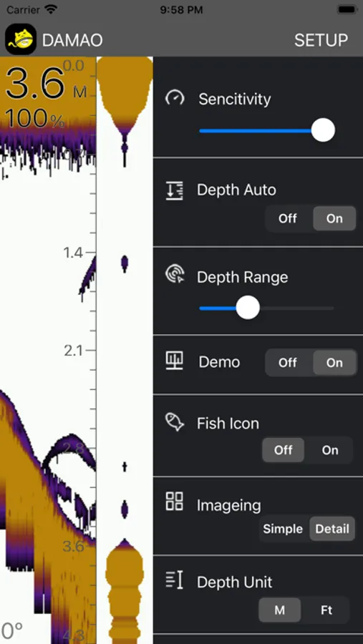This screenshot has height=644, width=363.
Task: Tap the 9:58 PM clock
Action: click(181, 10)
